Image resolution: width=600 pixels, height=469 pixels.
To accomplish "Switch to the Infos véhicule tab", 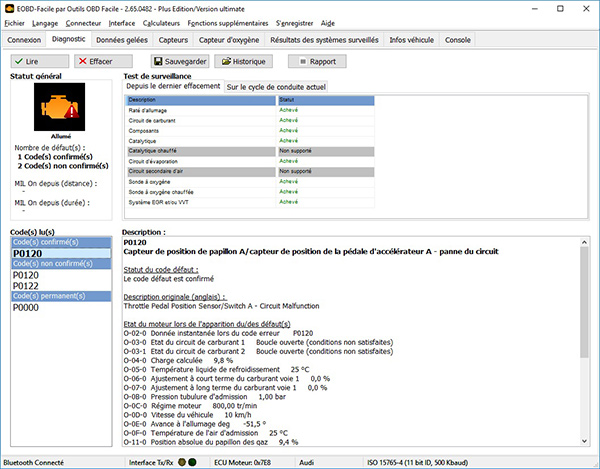I will (411, 40).
